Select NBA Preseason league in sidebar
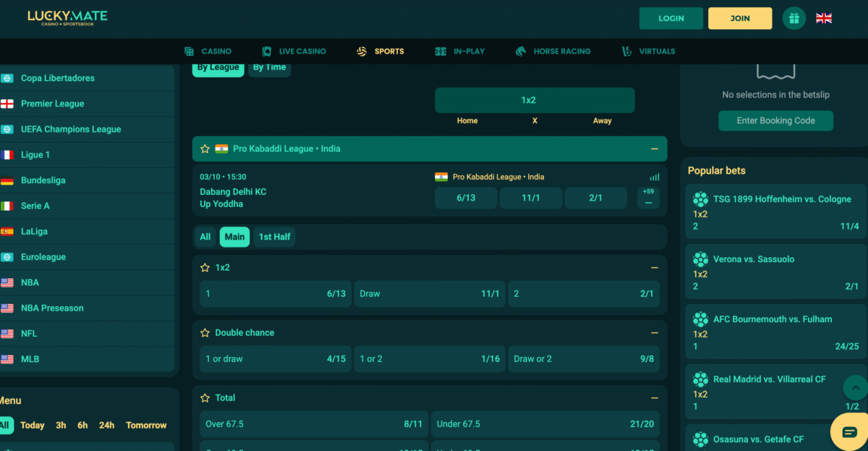 tap(52, 308)
